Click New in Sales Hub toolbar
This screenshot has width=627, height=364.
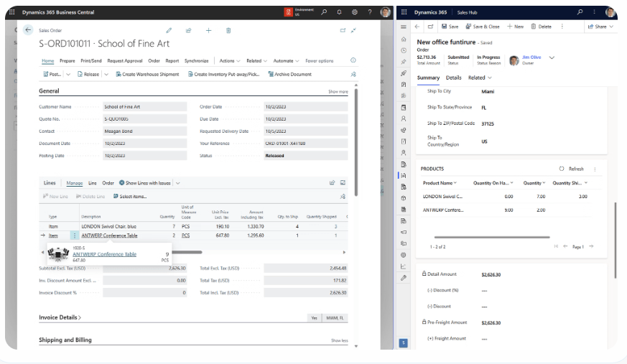515,27
